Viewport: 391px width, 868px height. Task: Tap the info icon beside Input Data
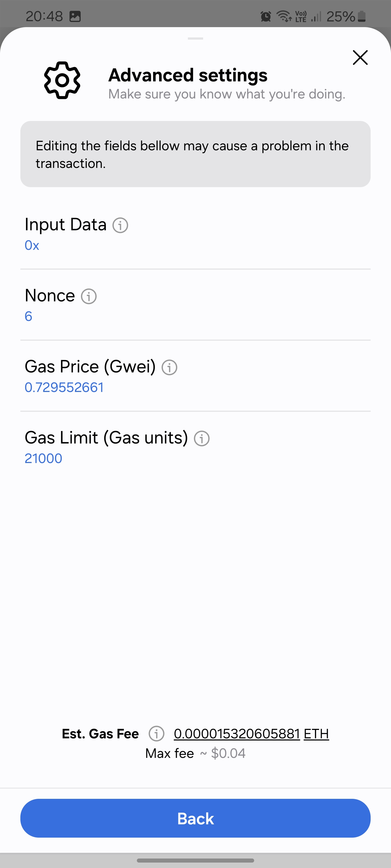120,225
